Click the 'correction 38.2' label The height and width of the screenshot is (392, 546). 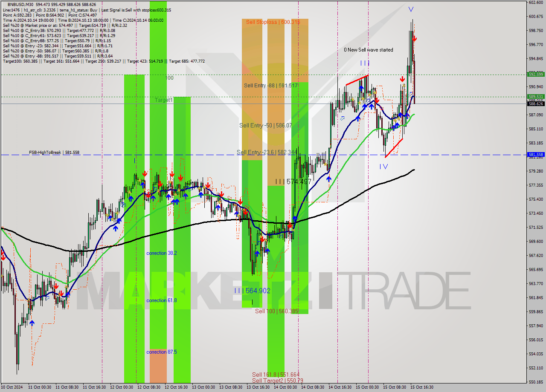point(162,253)
